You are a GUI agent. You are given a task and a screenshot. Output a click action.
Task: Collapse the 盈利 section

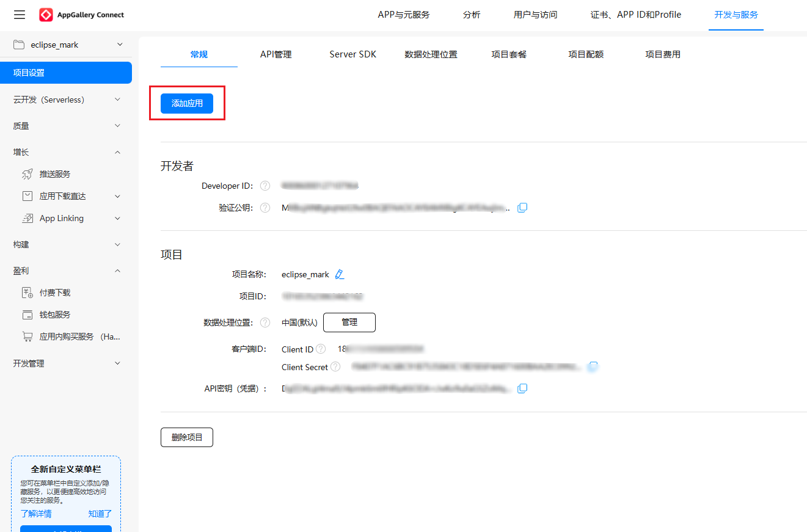click(118, 271)
